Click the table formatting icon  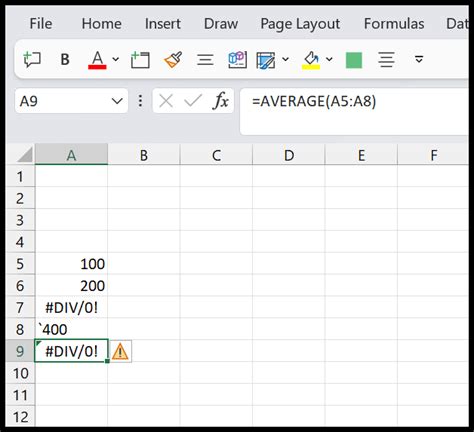tap(266, 60)
